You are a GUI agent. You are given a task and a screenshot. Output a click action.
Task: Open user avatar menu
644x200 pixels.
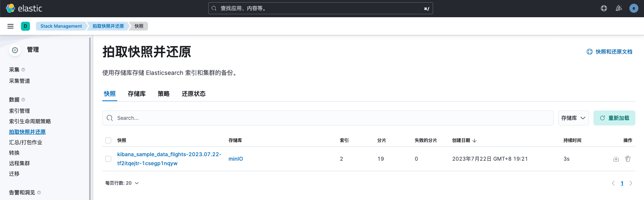pos(634,8)
